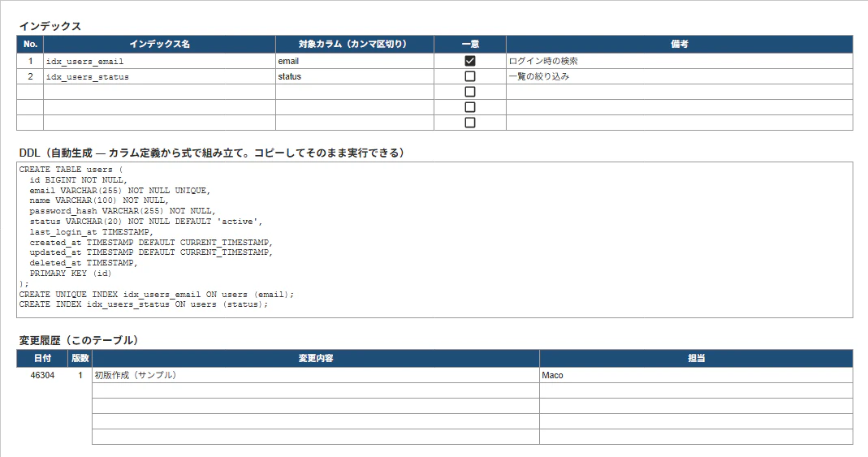
Task: Select the idx_users_email index name cell
Action: [159, 61]
